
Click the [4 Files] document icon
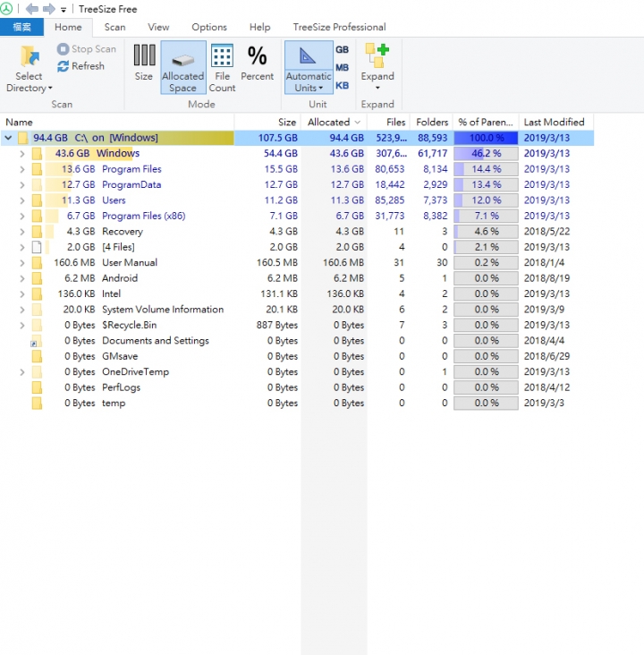click(37, 247)
